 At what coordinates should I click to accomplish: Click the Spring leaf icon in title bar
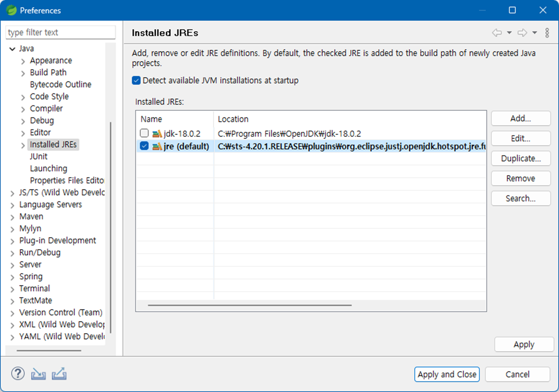click(12, 10)
